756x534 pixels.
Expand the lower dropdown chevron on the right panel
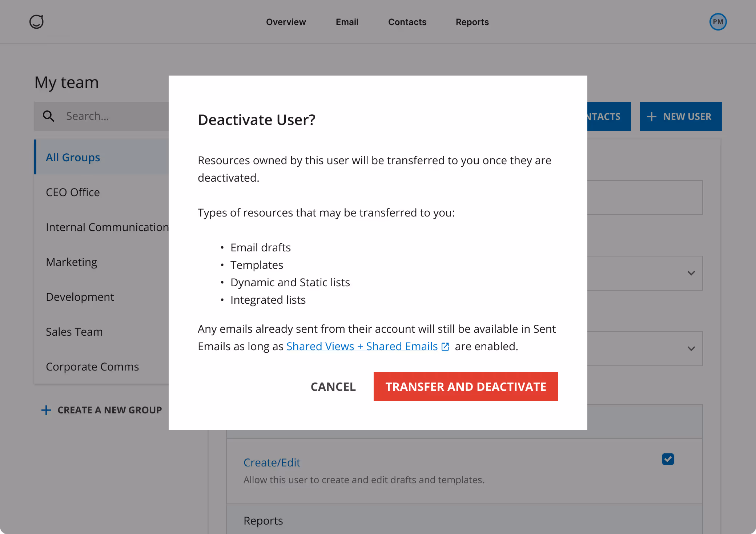click(x=691, y=349)
